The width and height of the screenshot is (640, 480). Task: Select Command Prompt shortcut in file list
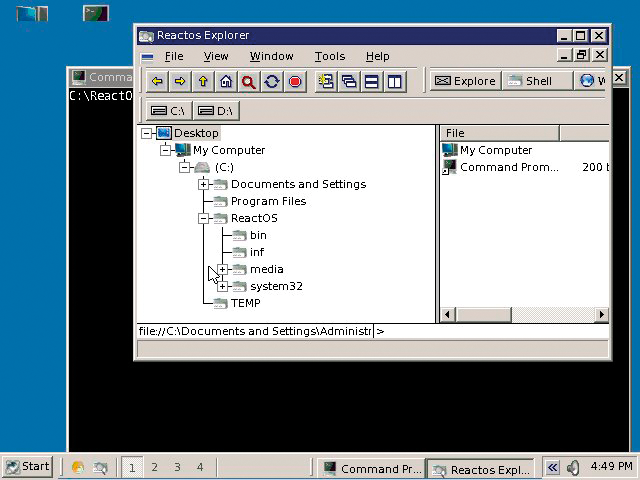point(509,167)
